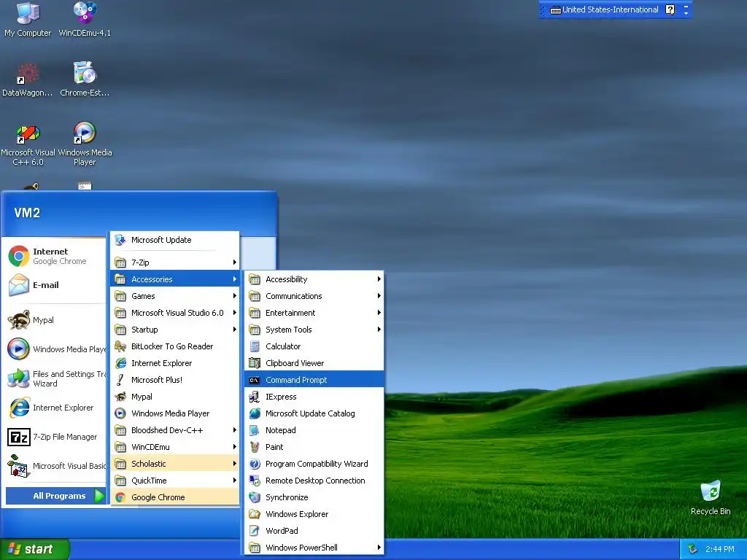Image resolution: width=747 pixels, height=560 pixels.
Task: Expand the Entertainment submenu
Action: 314,312
